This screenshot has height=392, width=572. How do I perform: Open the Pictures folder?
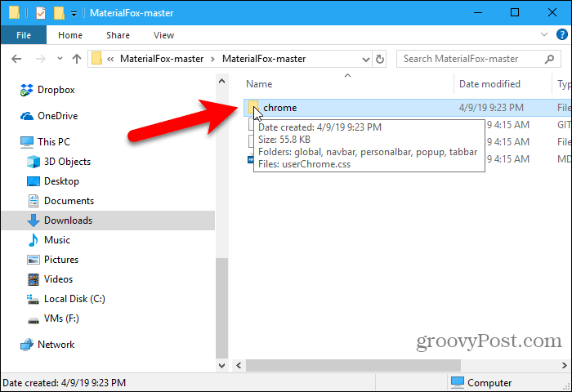[x=61, y=260]
